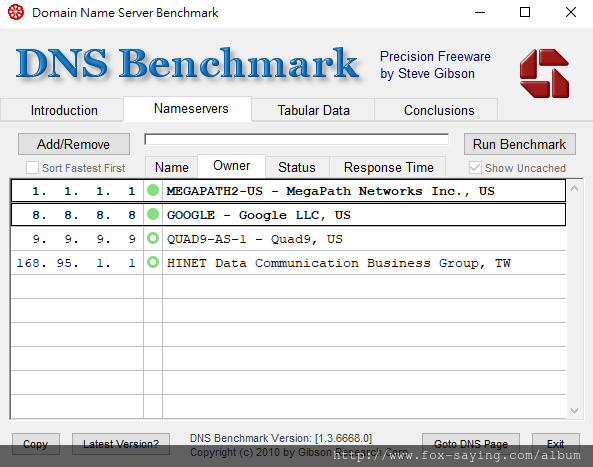Click the Precision Freeware by Steve Gibson text
Image resolution: width=593 pixels, height=467 pixels.
pos(435,65)
